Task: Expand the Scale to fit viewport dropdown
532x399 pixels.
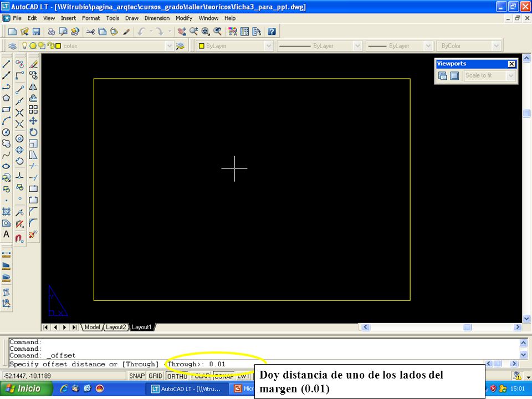Action: 511,76
